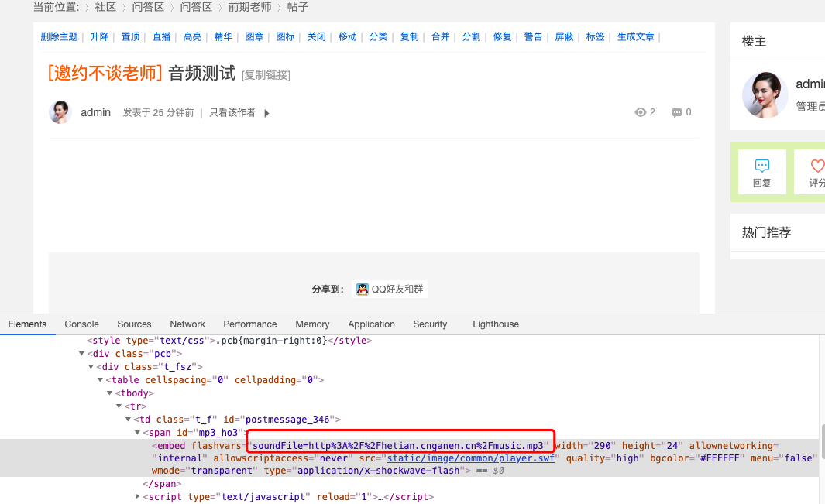This screenshot has height=504, width=825.
Task: Click the 复制链接 link beside title
Action: 266,75
